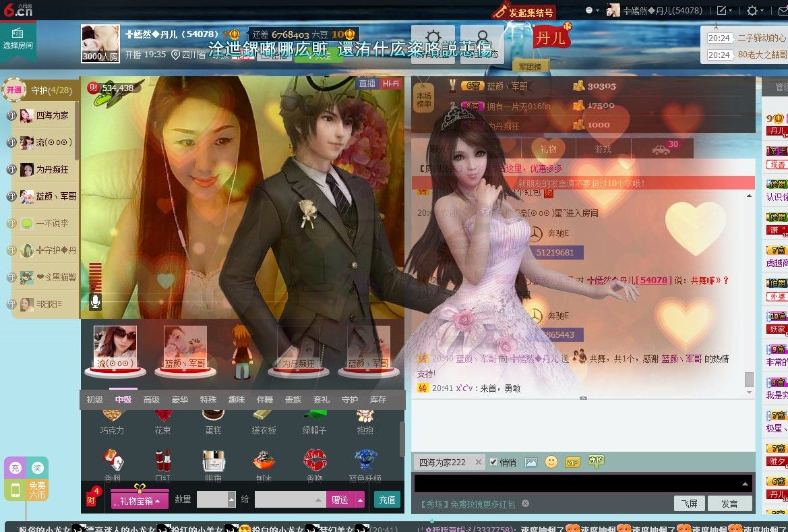
Task: Uncheck the 悄悄 whisper checkbox
Action: (493, 462)
